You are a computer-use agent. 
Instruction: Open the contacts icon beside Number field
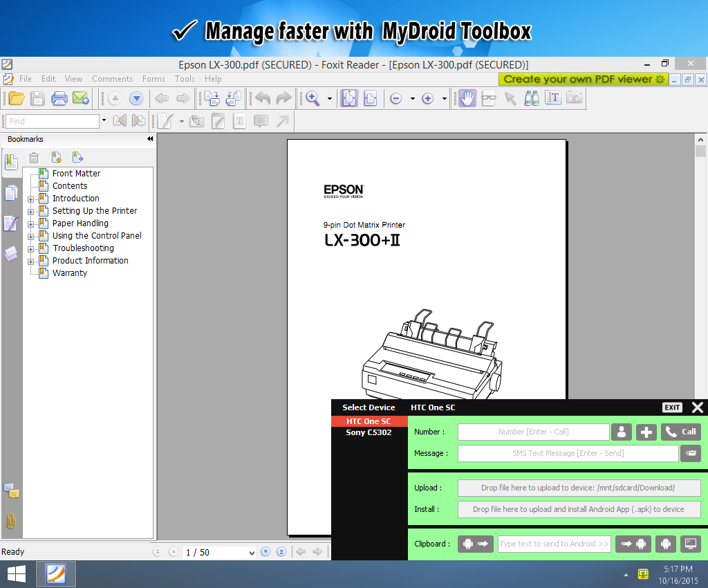tap(622, 432)
